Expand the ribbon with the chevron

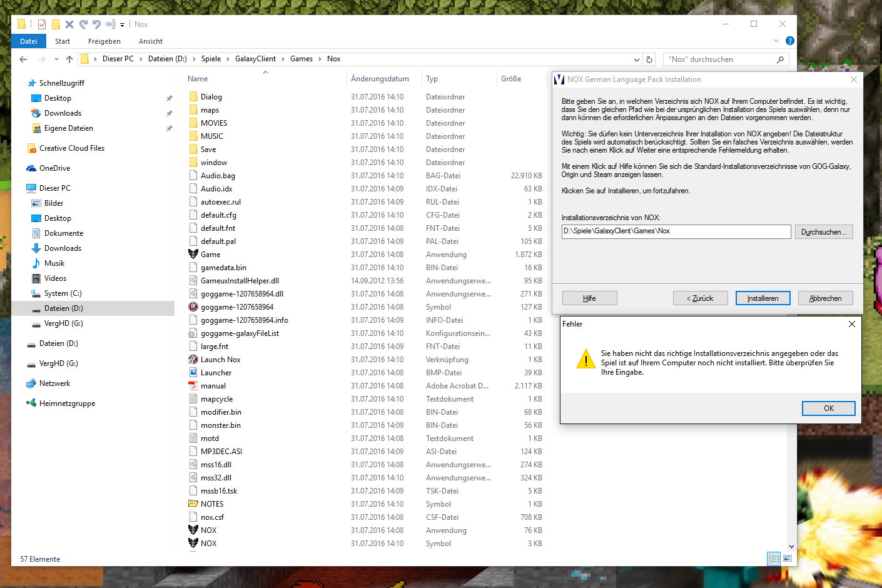pyautogui.click(x=776, y=41)
